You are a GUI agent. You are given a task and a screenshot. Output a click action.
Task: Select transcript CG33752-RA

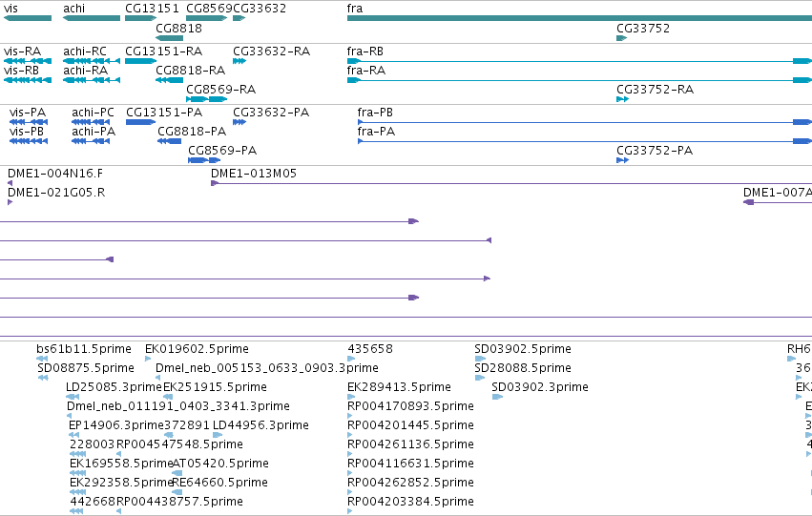[x=622, y=99]
